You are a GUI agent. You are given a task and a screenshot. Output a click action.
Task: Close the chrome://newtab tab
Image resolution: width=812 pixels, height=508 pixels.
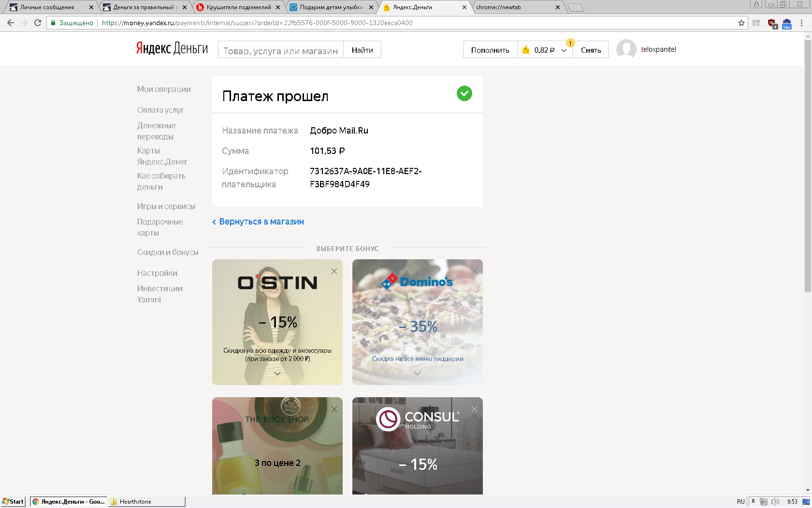point(558,7)
